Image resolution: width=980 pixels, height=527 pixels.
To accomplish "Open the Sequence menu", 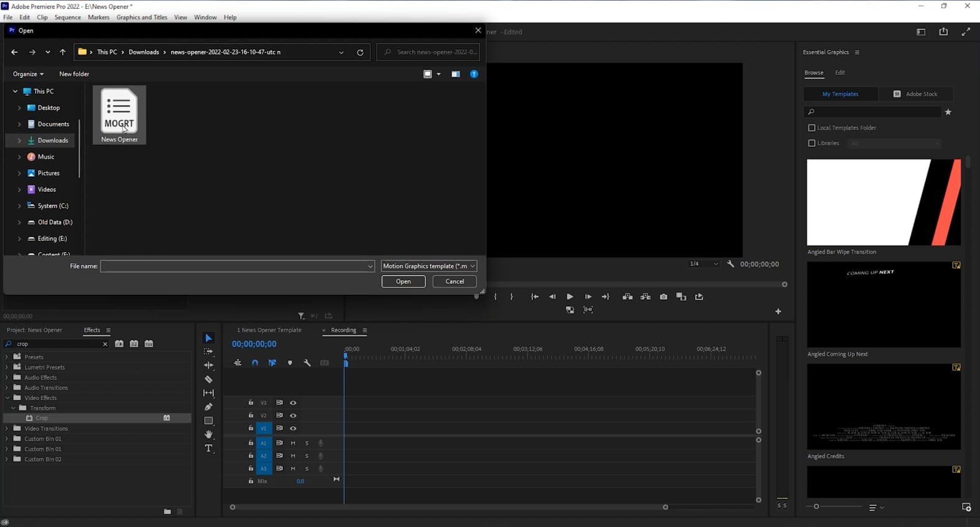I will click(67, 17).
